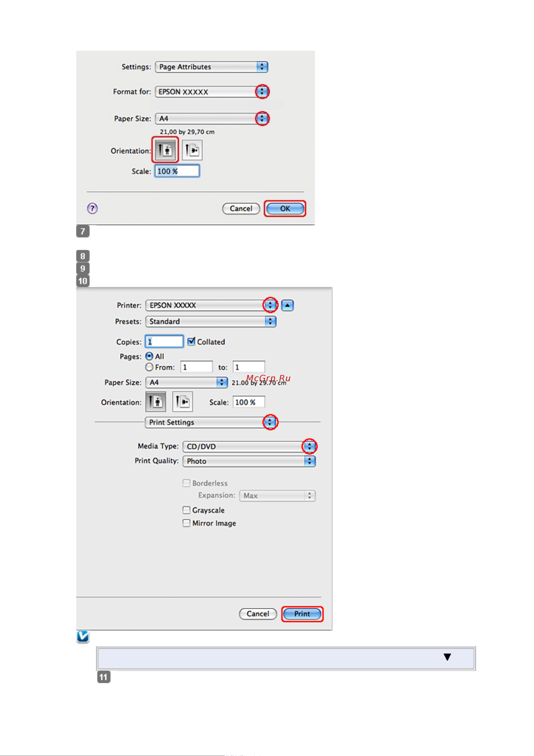The width and height of the screenshot is (534, 756).
Task: Select portrait orientation in Page Setup dialog
Action: [165, 150]
